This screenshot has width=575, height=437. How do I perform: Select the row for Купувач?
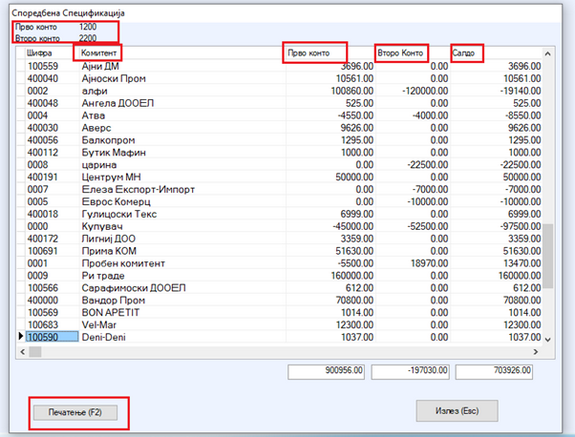(x=279, y=226)
